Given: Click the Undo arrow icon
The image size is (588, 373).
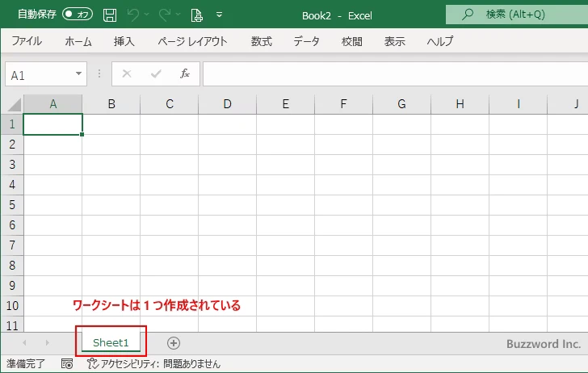Looking at the screenshot, I should pyautogui.click(x=133, y=15).
